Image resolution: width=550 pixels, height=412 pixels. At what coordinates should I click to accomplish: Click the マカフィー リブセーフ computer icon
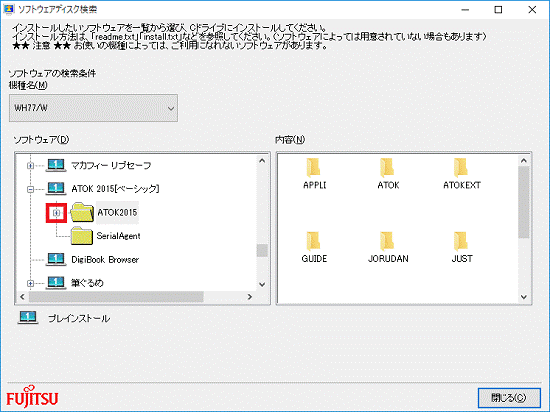(56, 165)
